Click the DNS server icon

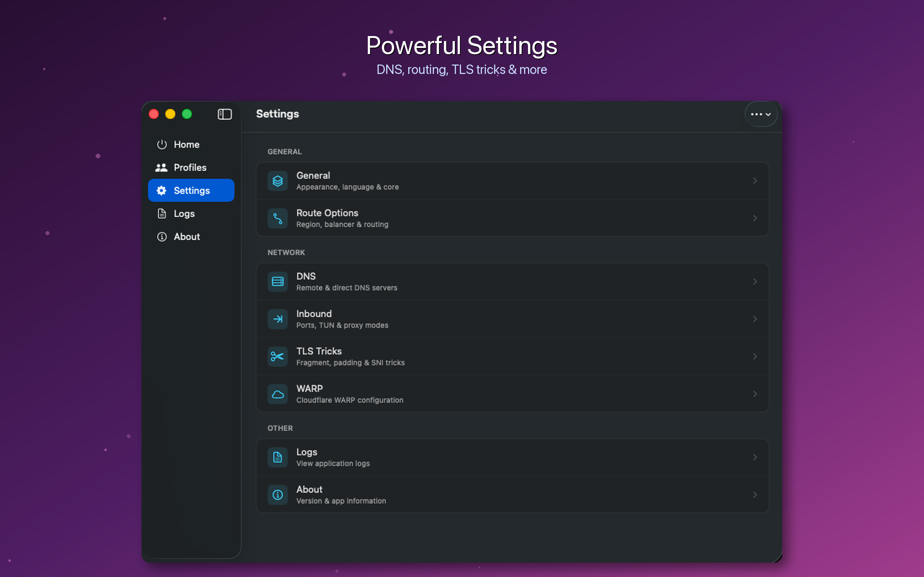coord(278,282)
